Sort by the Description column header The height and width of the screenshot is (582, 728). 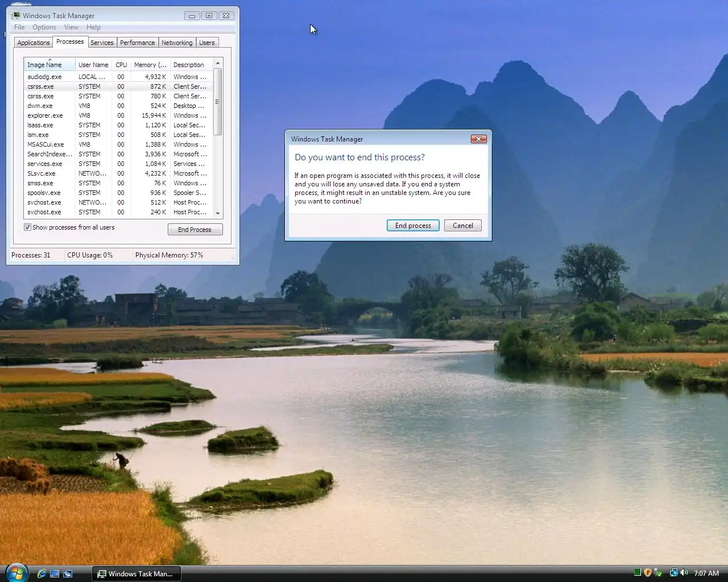pos(191,65)
